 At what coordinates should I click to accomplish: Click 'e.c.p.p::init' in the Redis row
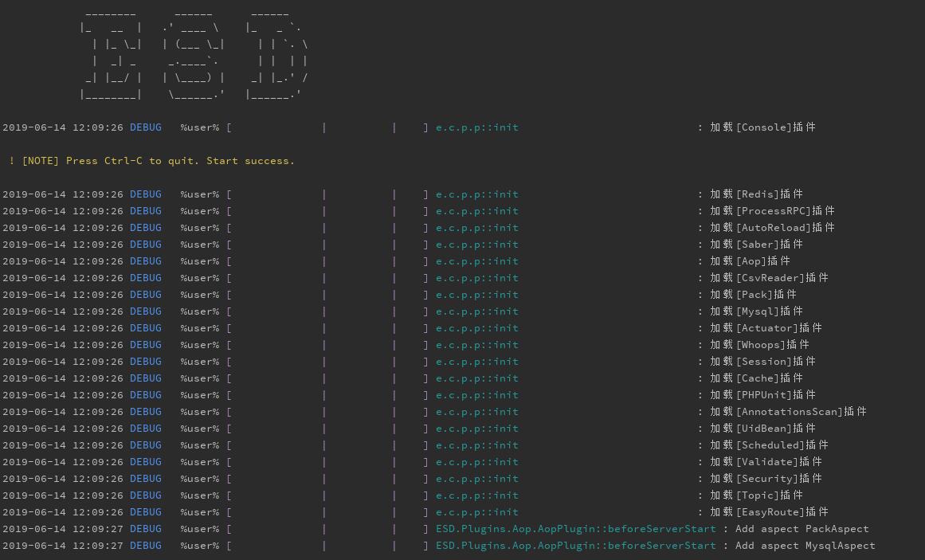477,194
